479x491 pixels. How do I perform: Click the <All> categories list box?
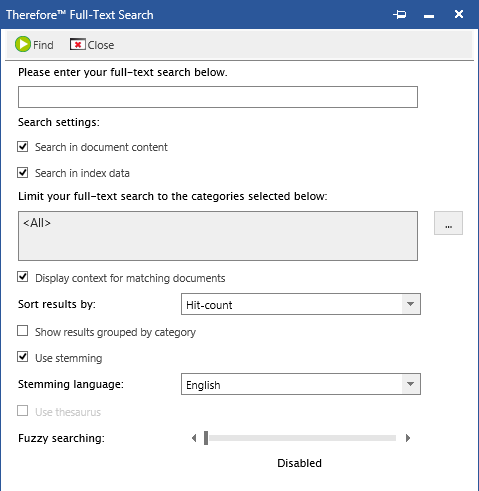click(218, 236)
